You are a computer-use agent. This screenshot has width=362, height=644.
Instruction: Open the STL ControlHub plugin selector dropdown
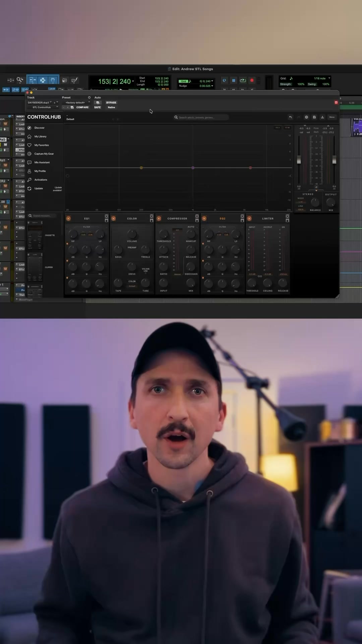coord(43,107)
